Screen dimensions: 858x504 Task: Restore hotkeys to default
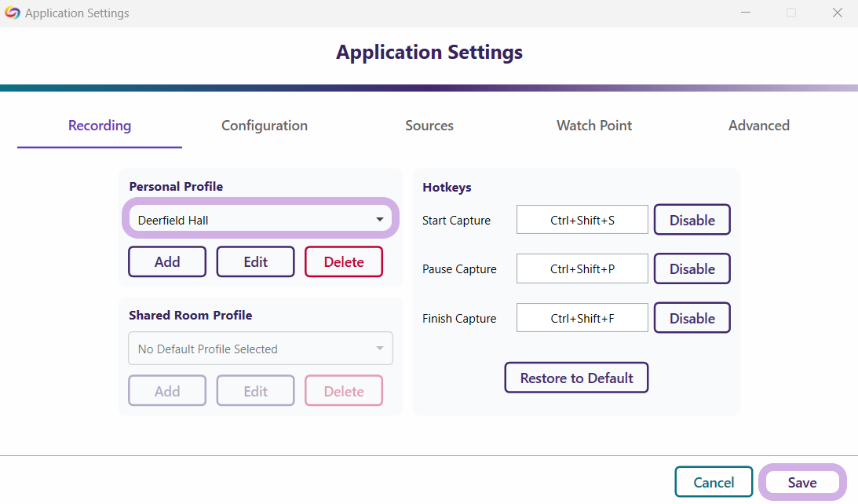576,378
